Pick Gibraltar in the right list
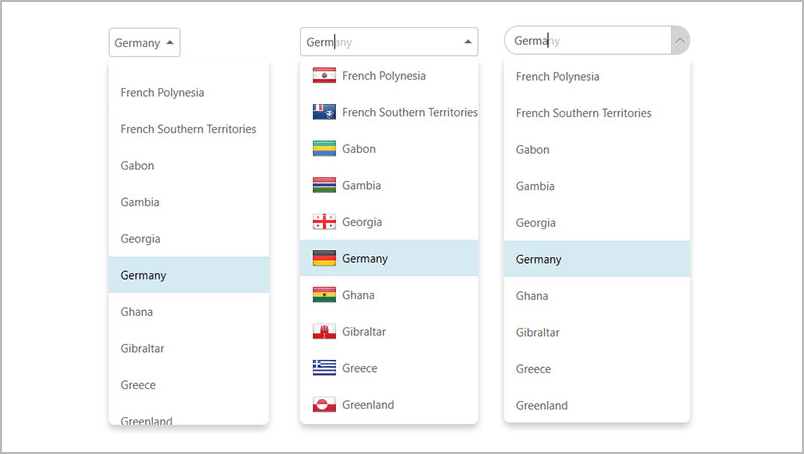Viewport: 804px width, 454px height. (x=537, y=332)
